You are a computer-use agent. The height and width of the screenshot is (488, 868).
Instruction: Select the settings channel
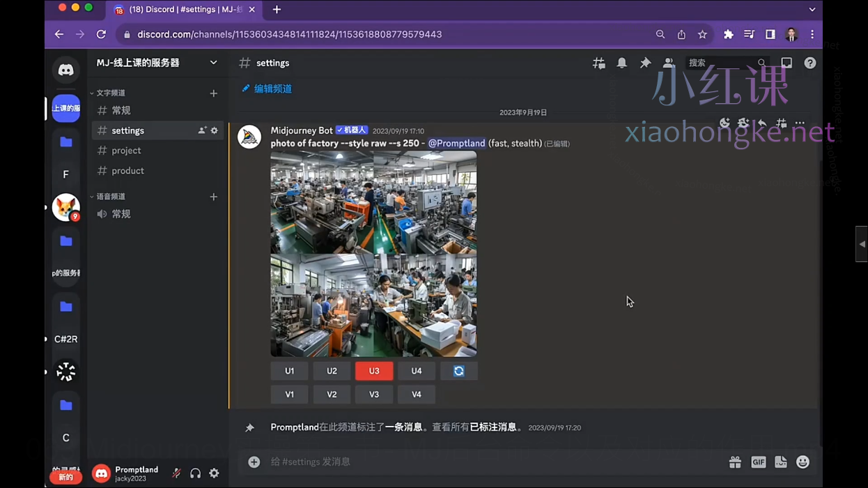point(157,130)
